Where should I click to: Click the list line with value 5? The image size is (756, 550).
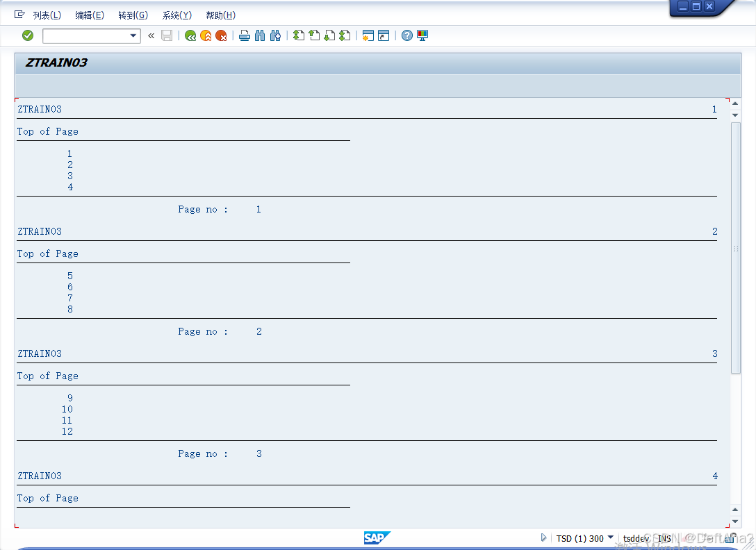pos(70,276)
